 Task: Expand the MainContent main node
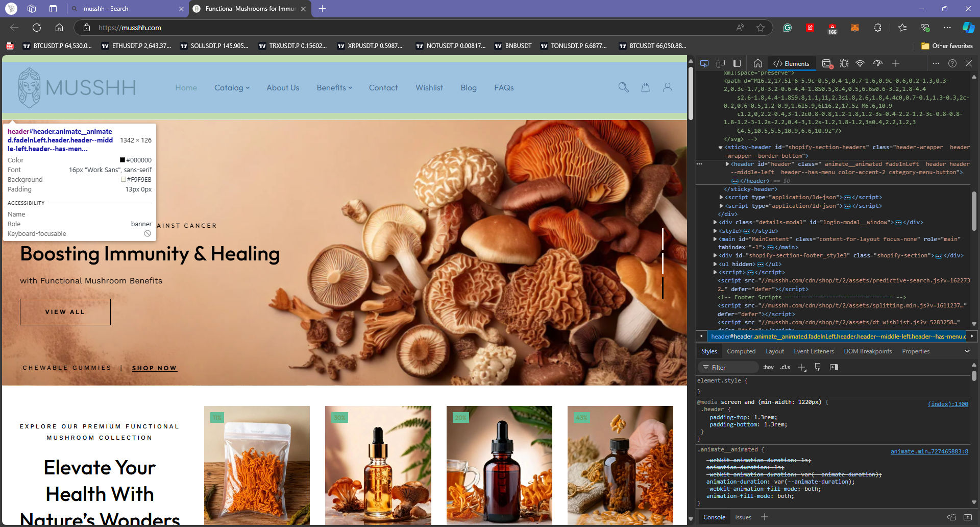(x=715, y=239)
